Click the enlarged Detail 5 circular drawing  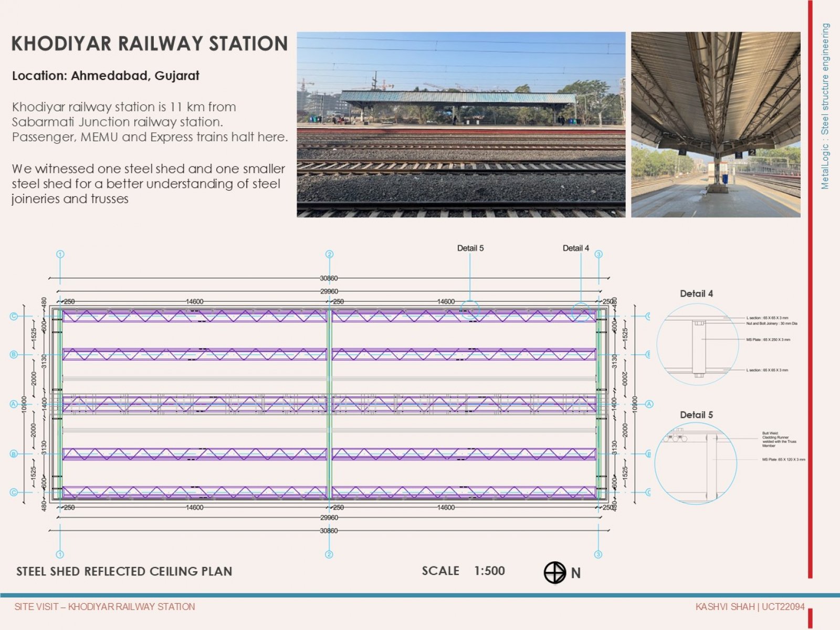point(696,464)
